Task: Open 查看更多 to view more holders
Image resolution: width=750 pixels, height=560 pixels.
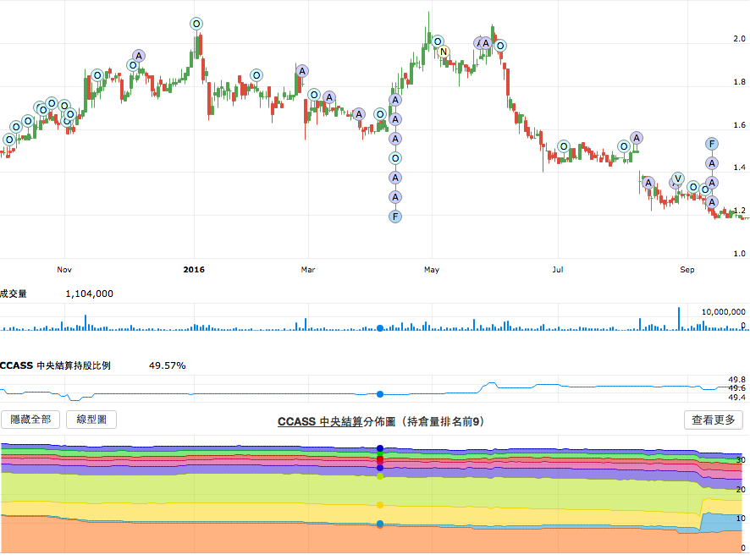Action: tap(714, 420)
